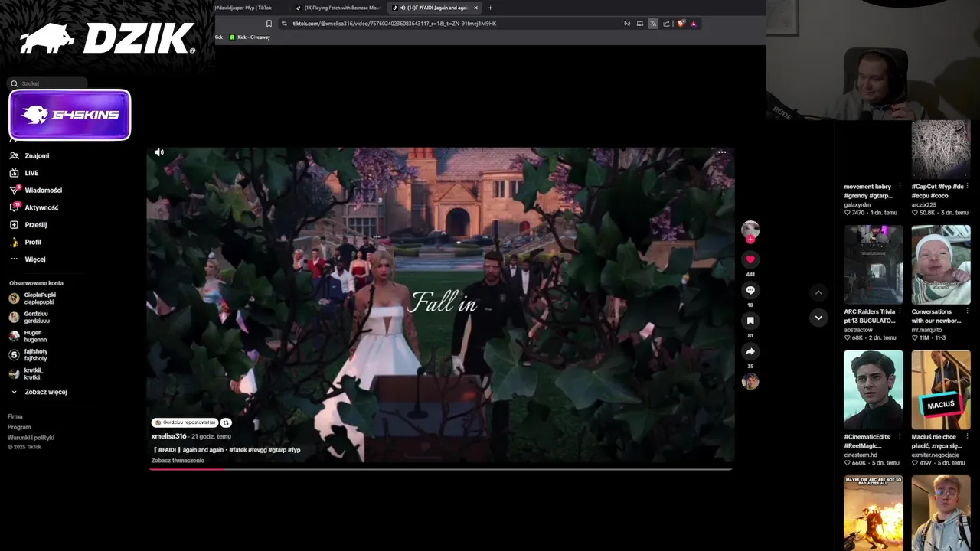Open options for Conversations with newborn video
Viewport: 980px width, 551px height.
(967, 311)
